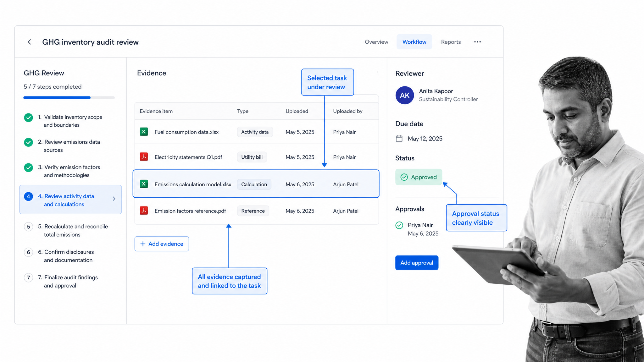Click the blue number 4 step badge

tap(28, 196)
